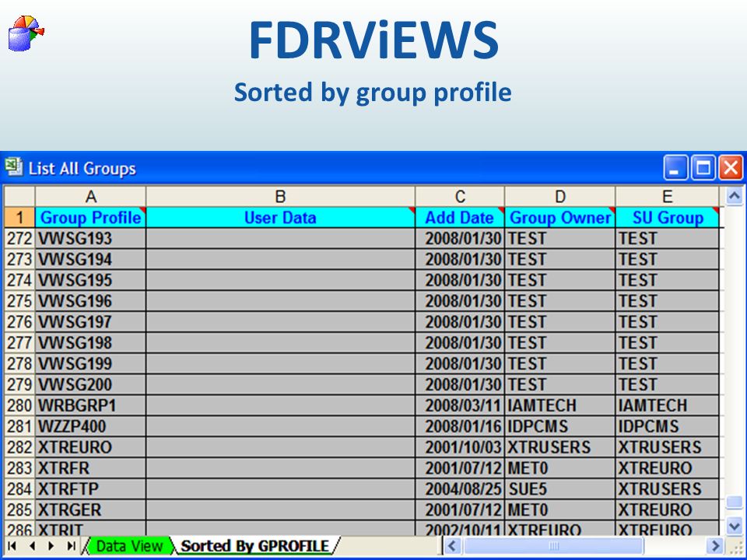Click date cell 2004/08/25
747x560 pixels.
[460, 489]
